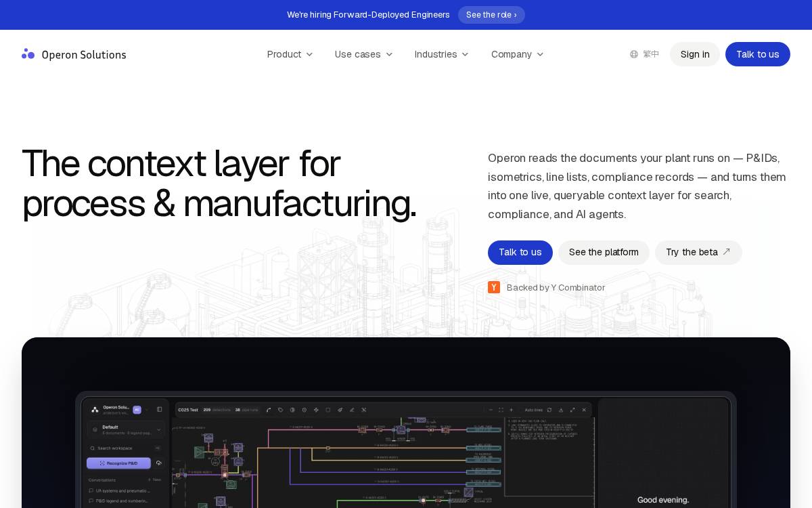Click the hiring Forward-Deployed Engineers banner text

pos(368,15)
